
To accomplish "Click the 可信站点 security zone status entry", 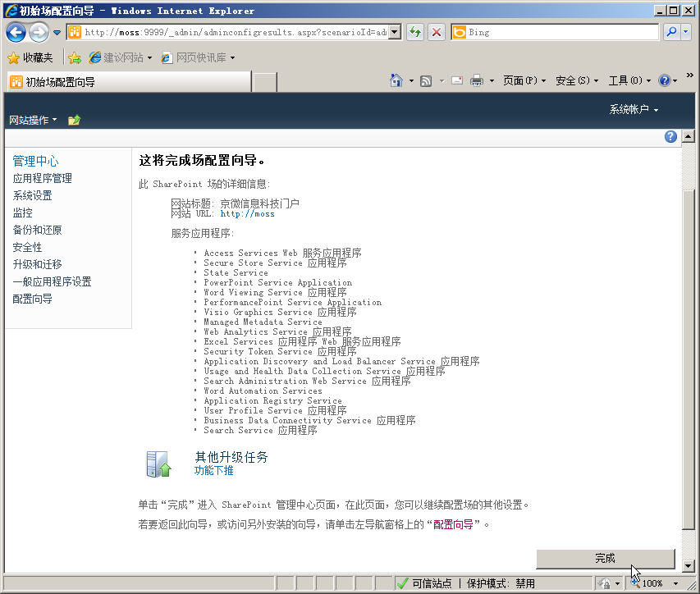I will point(424,583).
